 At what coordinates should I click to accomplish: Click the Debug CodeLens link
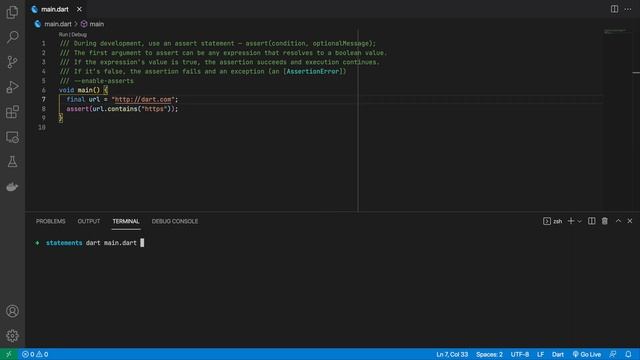tap(80, 35)
